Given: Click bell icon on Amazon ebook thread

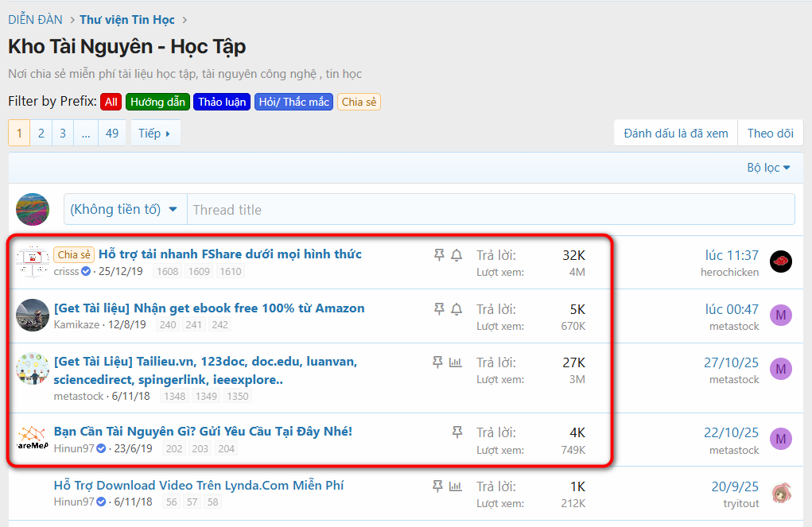Looking at the screenshot, I should [x=457, y=309].
